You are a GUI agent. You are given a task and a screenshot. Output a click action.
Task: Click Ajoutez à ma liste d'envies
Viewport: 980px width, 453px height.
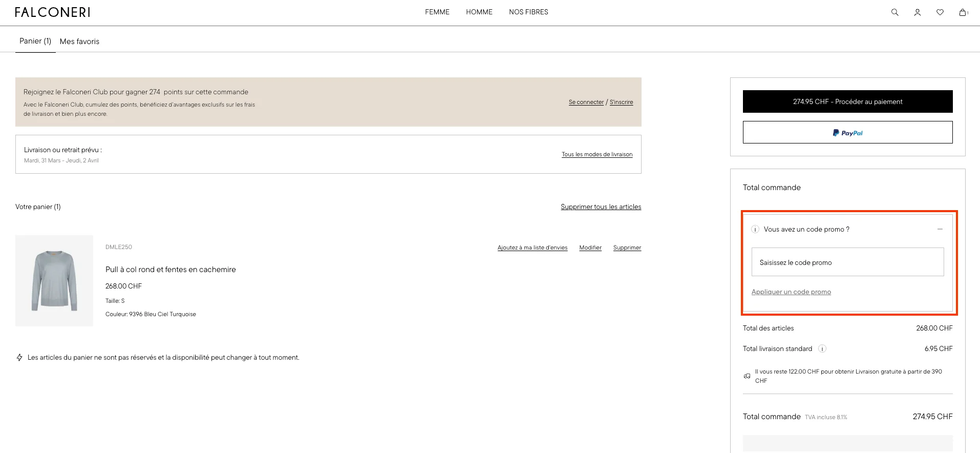pos(532,248)
